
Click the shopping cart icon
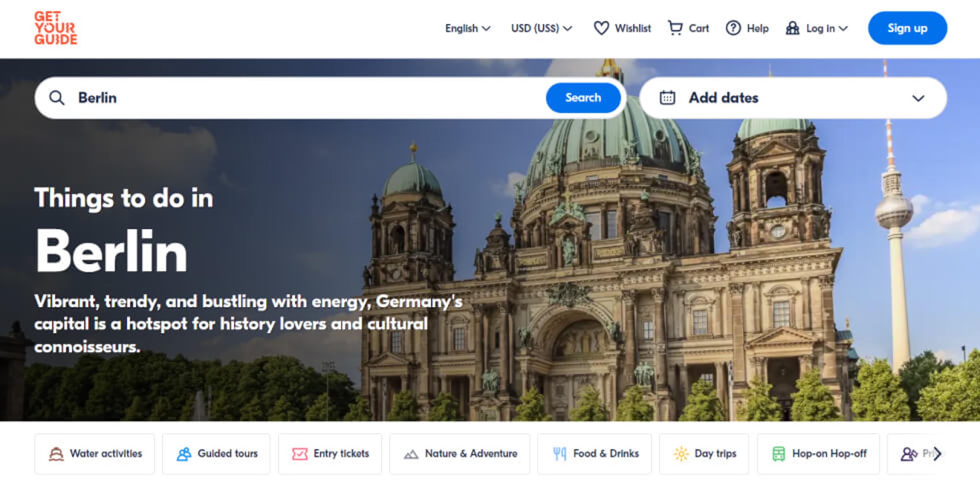coord(675,28)
